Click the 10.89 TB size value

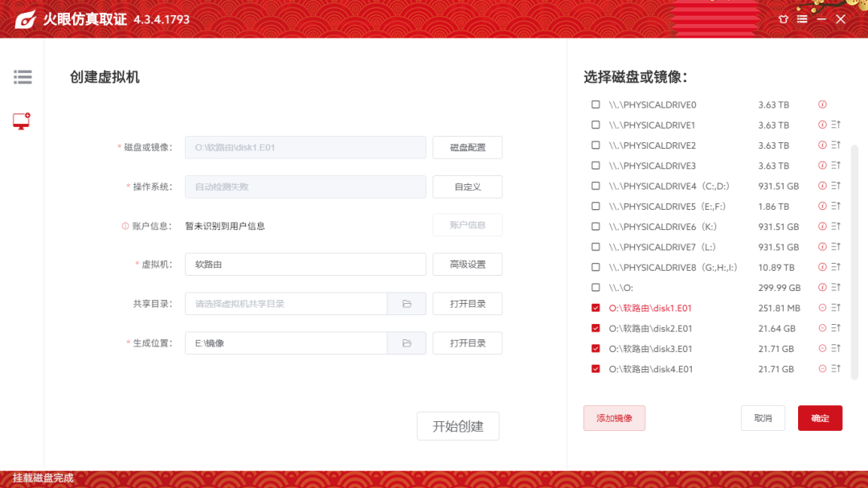click(776, 268)
